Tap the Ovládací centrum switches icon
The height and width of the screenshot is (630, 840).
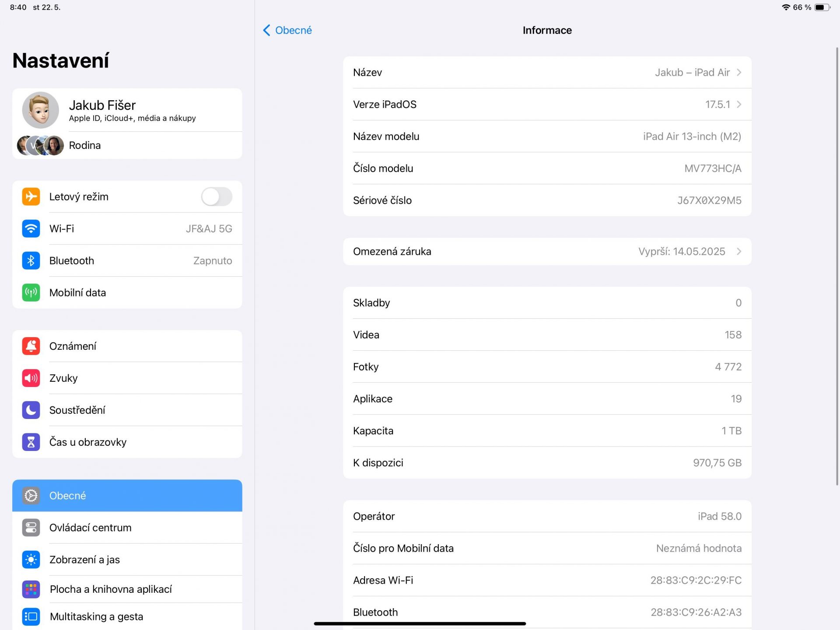(31, 528)
